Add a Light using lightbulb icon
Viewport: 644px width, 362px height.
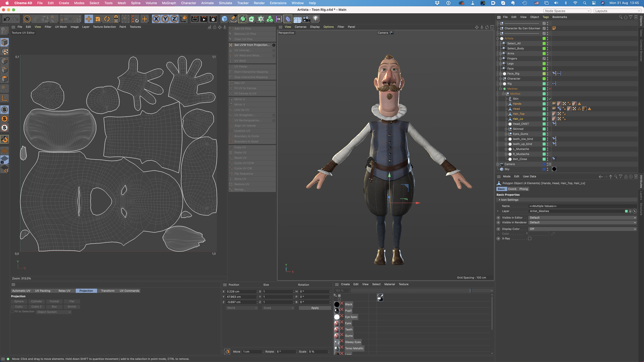(x=316, y=19)
